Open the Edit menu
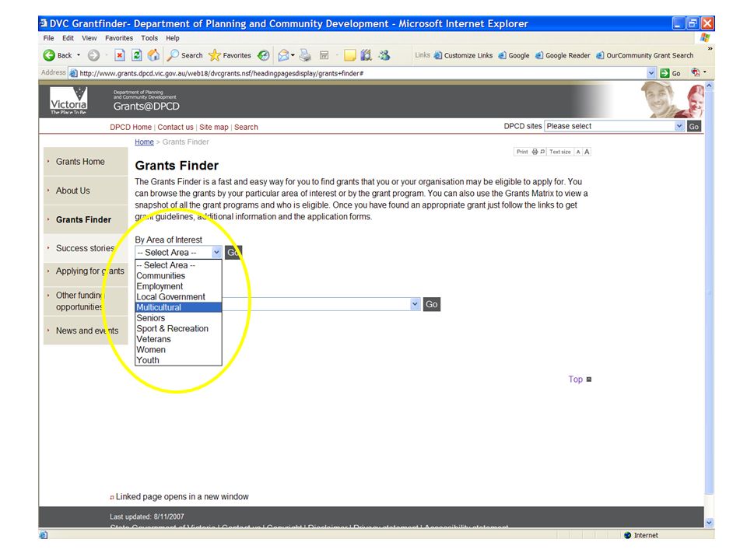The width and height of the screenshot is (747, 560). pyautogui.click(x=68, y=38)
